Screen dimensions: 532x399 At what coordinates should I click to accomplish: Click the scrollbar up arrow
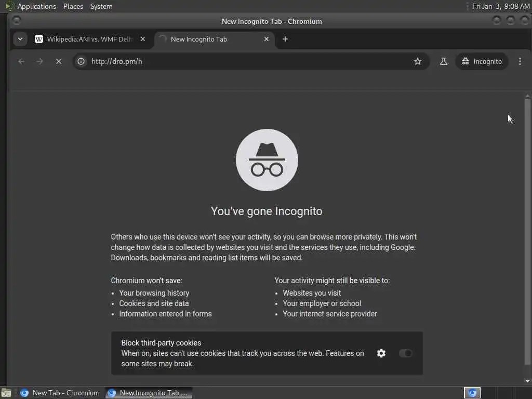[527, 96]
